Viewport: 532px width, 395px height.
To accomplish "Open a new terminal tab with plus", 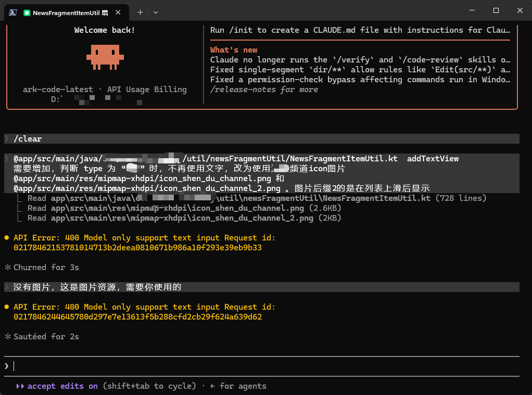I will 140,12.
